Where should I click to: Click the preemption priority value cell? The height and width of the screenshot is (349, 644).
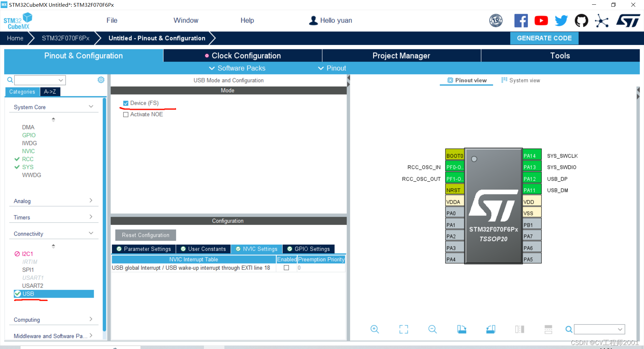tap(321, 268)
